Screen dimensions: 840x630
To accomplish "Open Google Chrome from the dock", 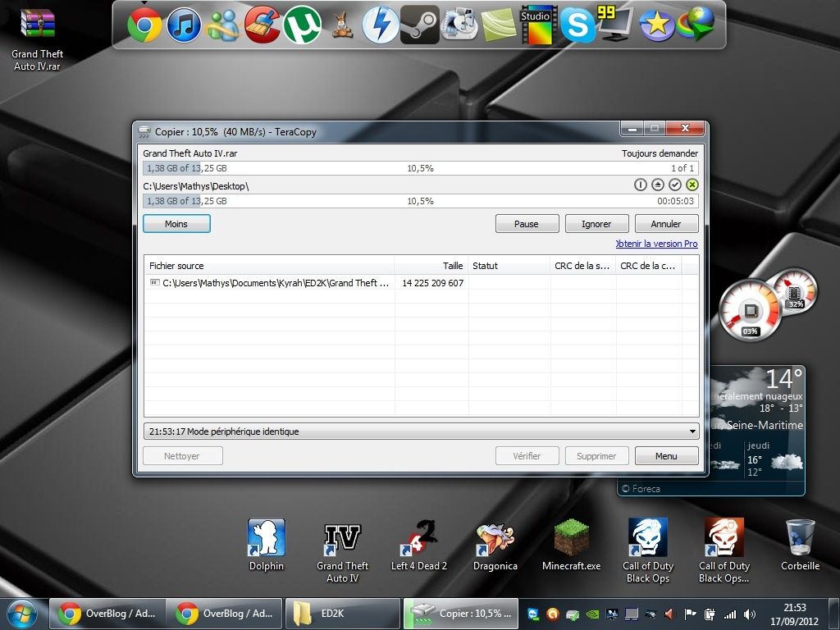I will tap(144, 25).
